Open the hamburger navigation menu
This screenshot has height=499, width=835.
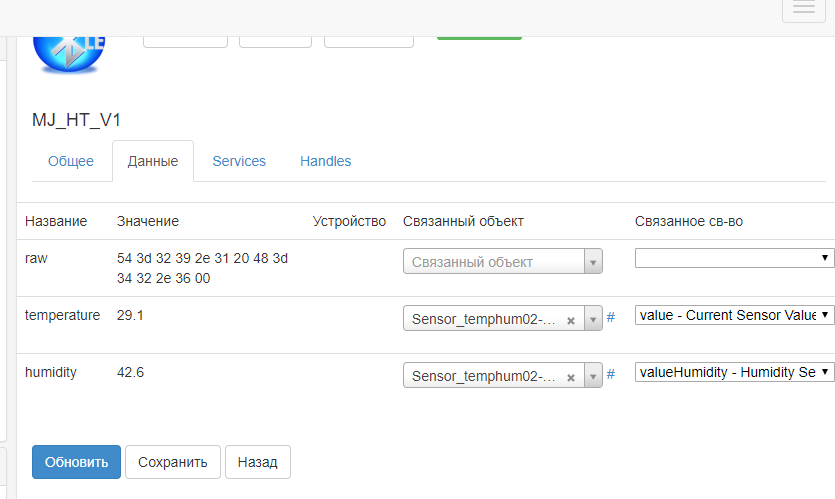click(x=804, y=9)
